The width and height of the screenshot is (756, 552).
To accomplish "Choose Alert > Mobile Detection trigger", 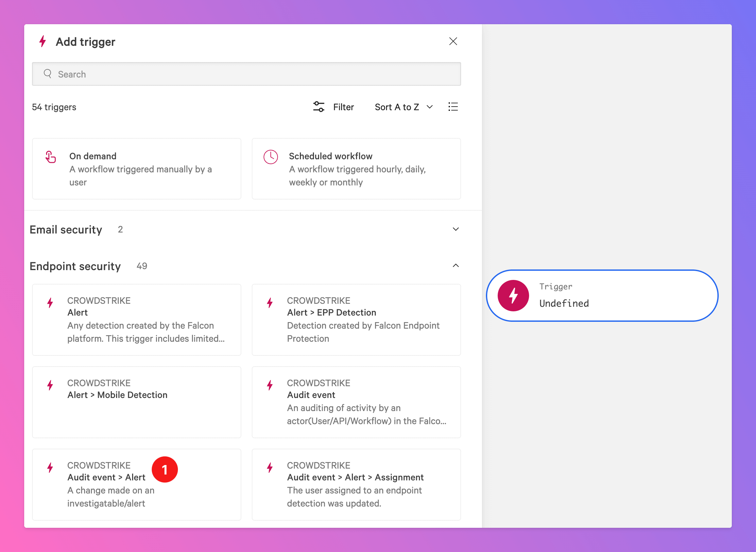I will point(136,402).
